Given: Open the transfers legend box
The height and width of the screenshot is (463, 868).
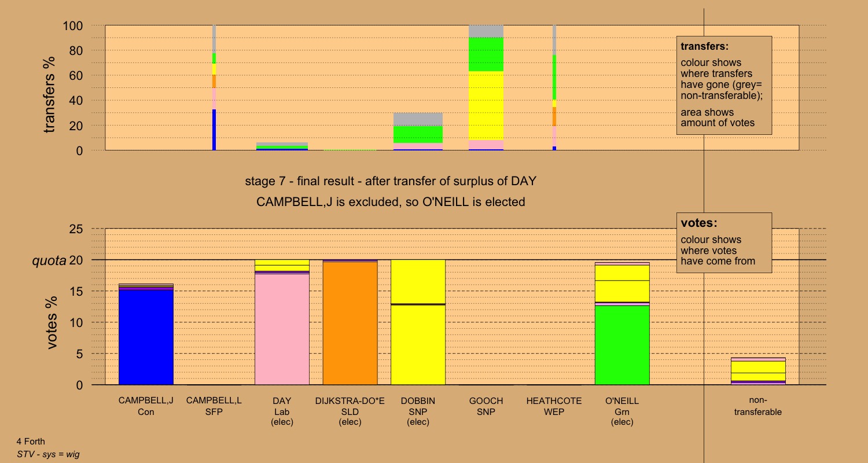Looking at the screenshot, I should click(x=724, y=85).
